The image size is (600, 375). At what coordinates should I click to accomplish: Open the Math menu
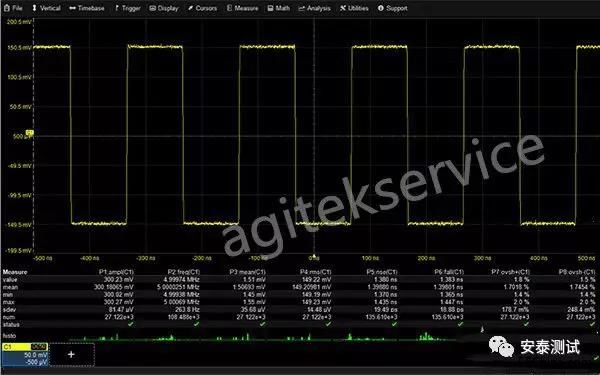279,8
